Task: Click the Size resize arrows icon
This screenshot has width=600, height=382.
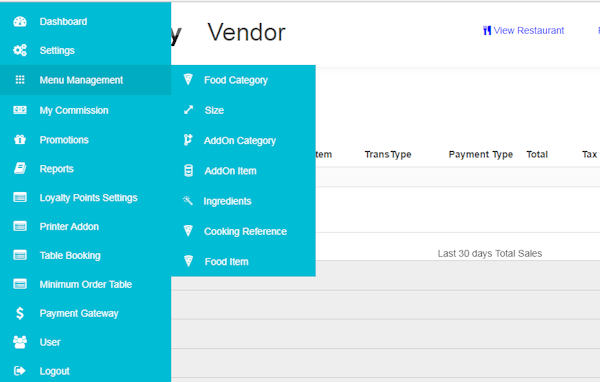Action: tap(188, 110)
